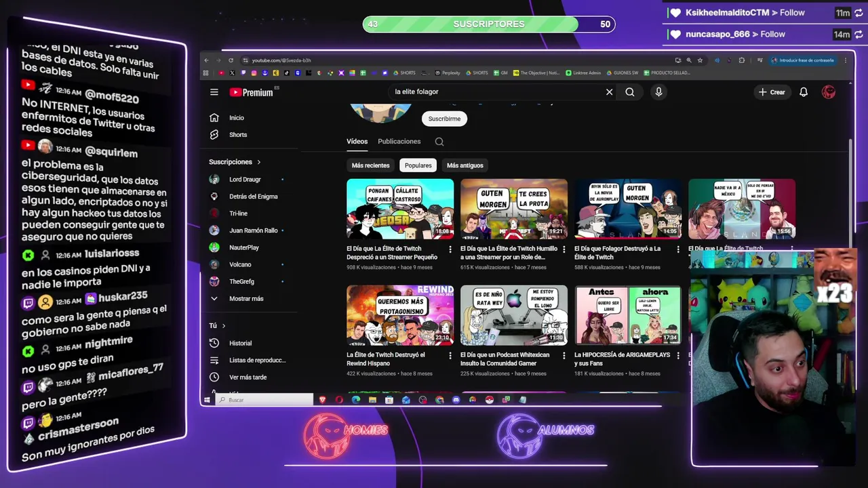Screen dimensions: 868x488
Task: Open video options for Despreció a un Streamer Pequeño
Action: [x=450, y=249]
